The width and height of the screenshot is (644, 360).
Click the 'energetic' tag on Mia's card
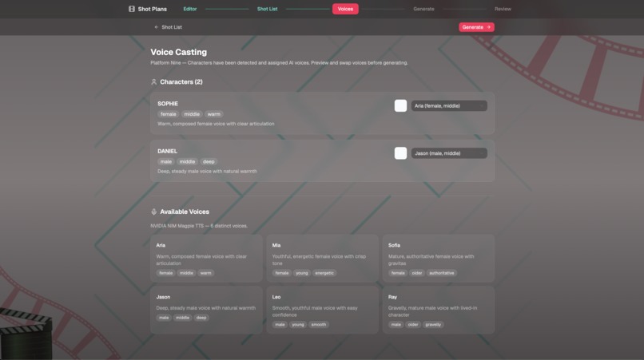pyautogui.click(x=324, y=273)
